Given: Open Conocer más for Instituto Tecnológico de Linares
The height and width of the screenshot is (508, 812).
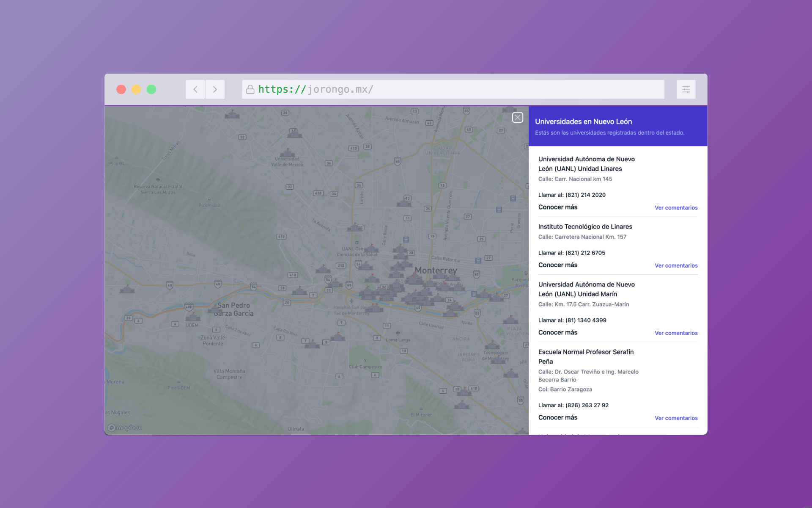Looking at the screenshot, I should click(x=557, y=265).
